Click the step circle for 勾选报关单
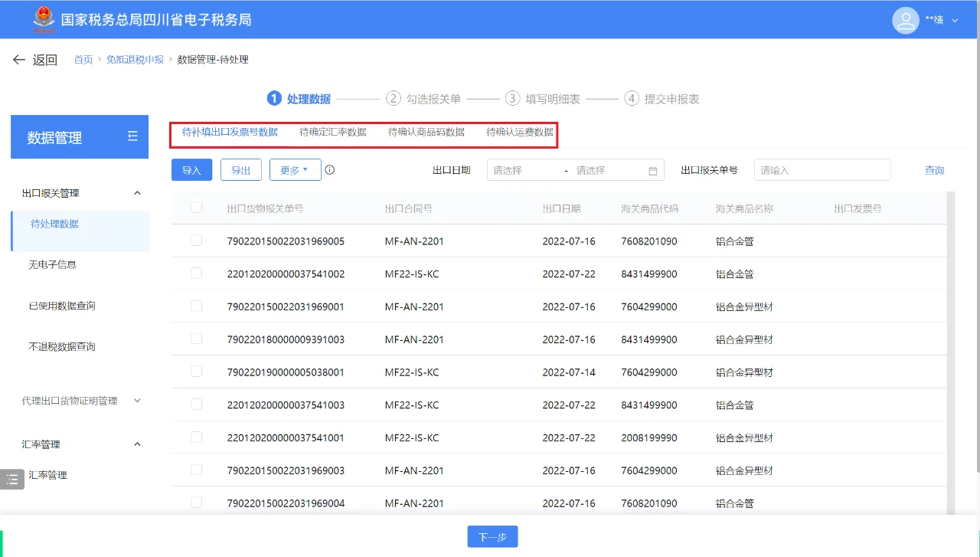Viewport: 980px width, 557px height. click(x=394, y=98)
